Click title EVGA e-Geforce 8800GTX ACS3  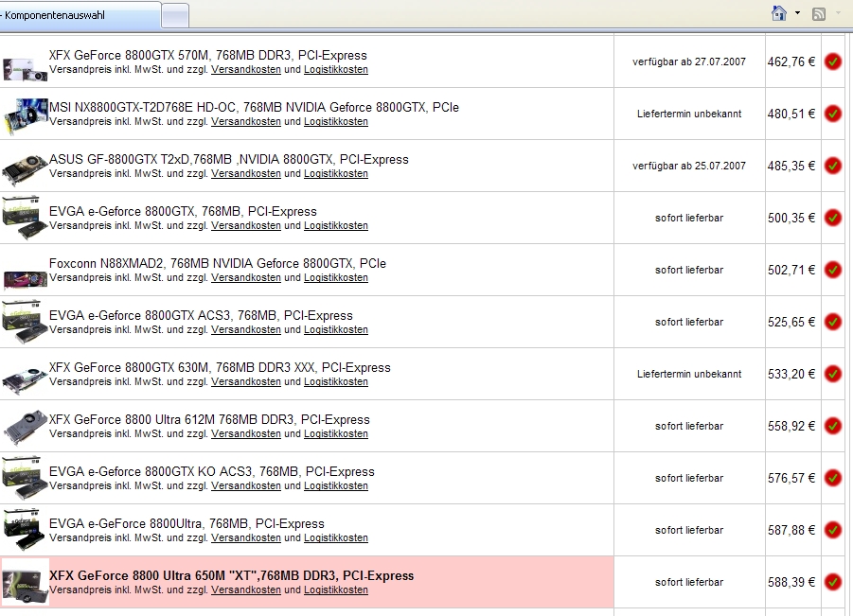point(201,316)
